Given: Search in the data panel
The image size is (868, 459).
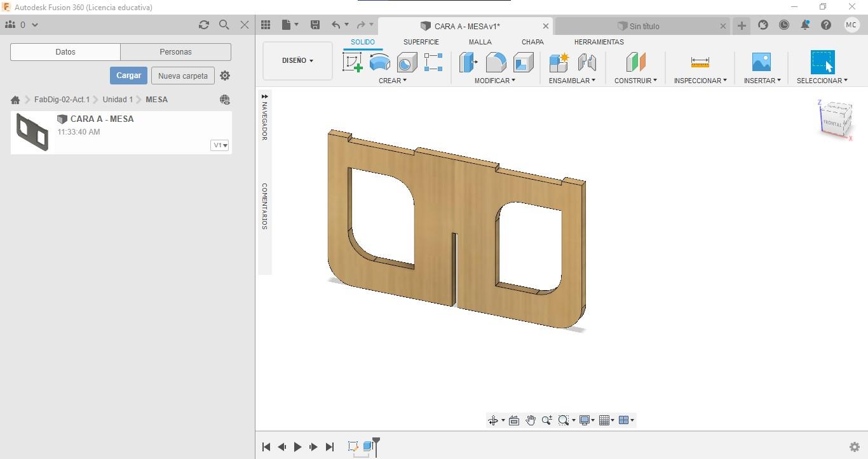Looking at the screenshot, I should pyautogui.click(x=224, y=25).
